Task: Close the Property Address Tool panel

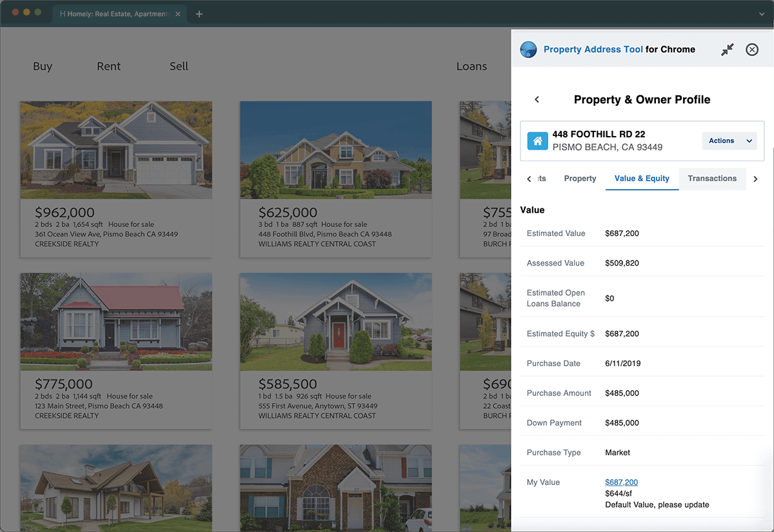Action: tap(752, 50)
